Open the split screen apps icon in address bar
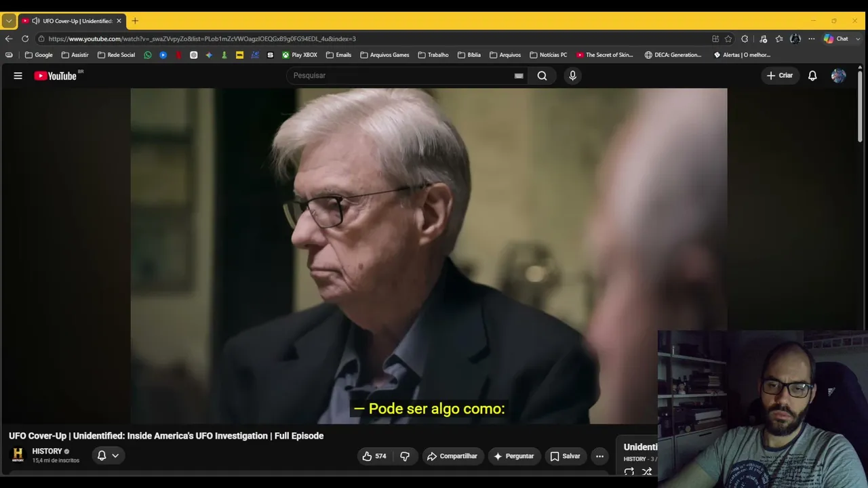Image resolution: width=868 pixels, height=488 pixels. point(715,39)
